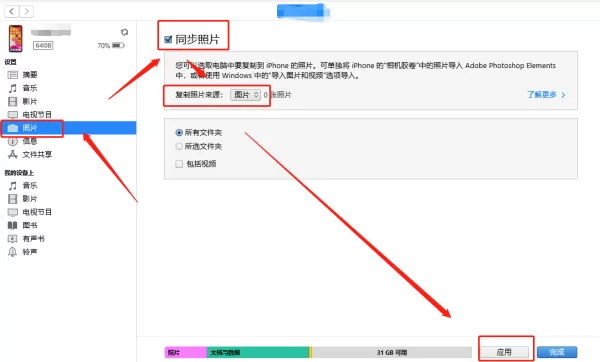Image resolution: width=600 pixels, height=362 pixels.
Task: Open 图书 books icon under 我的设备上
Action: [13, 225]
